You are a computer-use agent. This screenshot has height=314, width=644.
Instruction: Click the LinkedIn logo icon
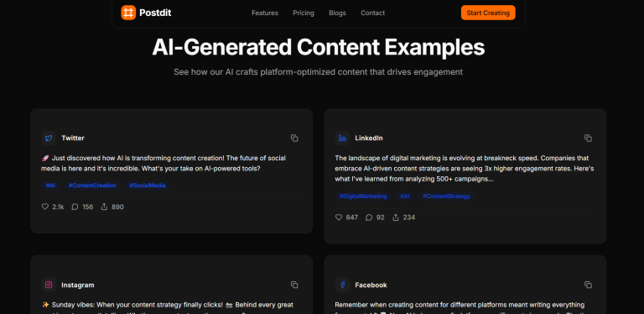pos(342,138)
